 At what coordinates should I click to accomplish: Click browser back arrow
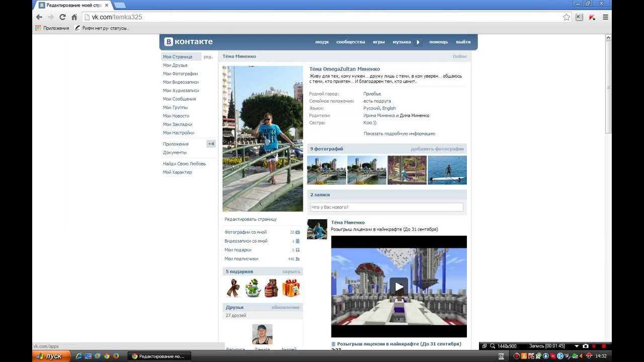39,17
